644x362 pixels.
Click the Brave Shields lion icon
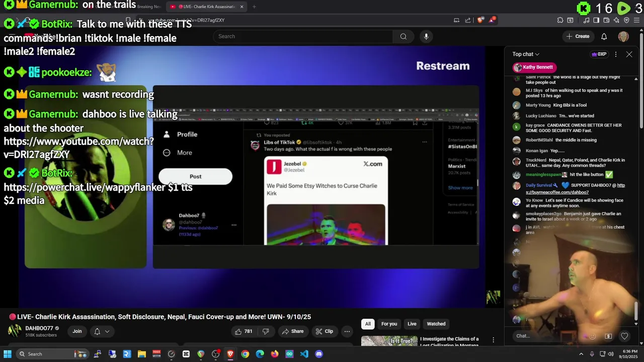[480, 20]
